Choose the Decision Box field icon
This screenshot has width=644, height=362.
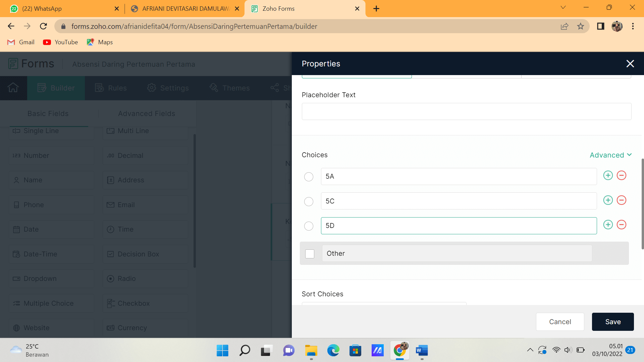click(x=110, y=254)
